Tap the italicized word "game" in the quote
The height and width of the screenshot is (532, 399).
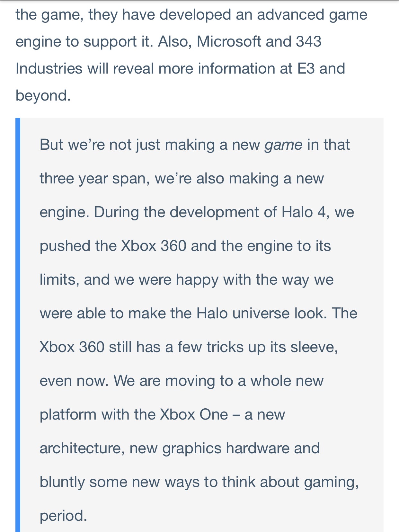pyautogui.click(x=283, y=146)
